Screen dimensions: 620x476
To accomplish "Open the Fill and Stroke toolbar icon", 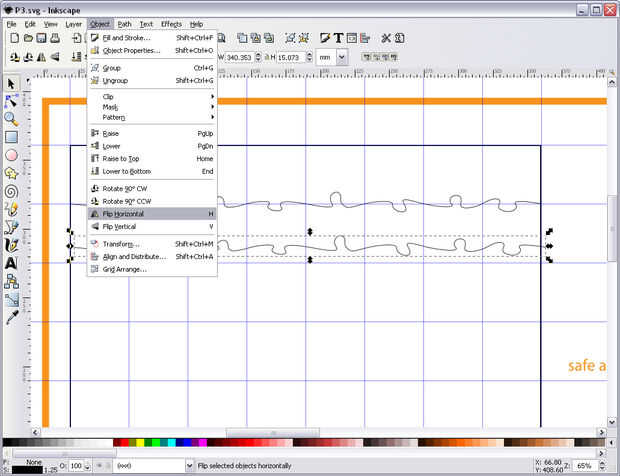I will [x=325, y=38].
